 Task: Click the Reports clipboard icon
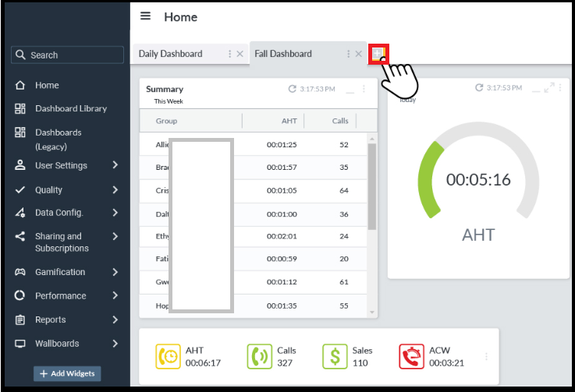coord(20,320)
